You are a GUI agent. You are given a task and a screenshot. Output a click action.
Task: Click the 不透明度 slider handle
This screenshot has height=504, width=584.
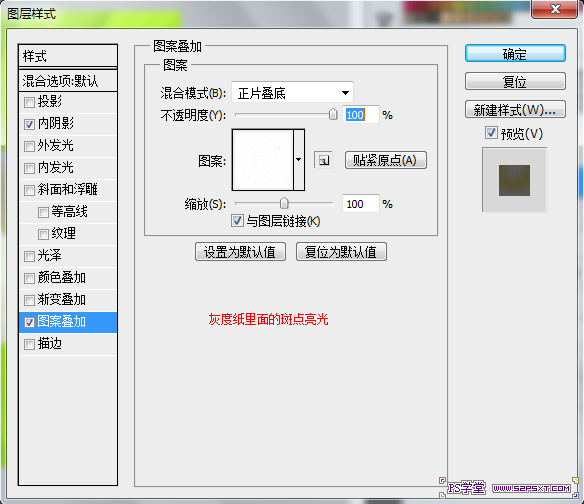[333, 114]
